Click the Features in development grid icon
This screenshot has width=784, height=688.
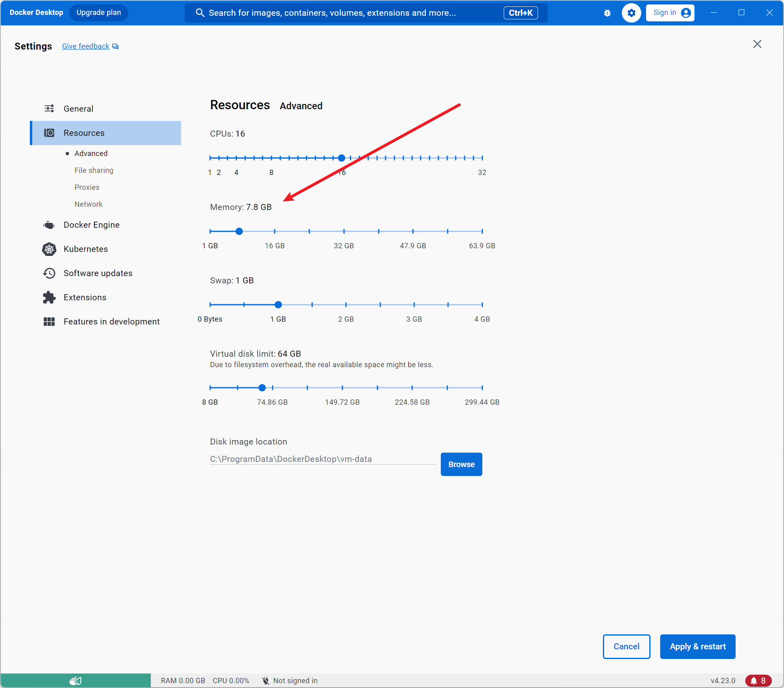pyautogui.click(x=49, y=322)
